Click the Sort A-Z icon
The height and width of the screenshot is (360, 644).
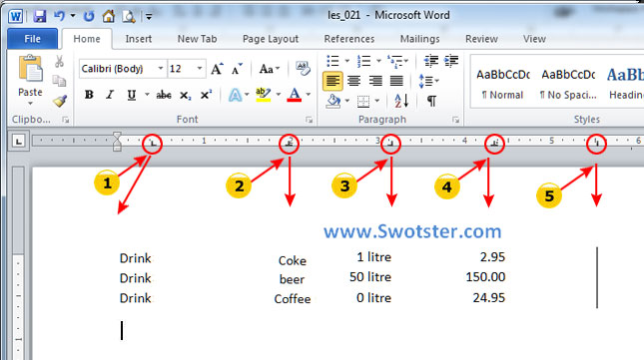pyautogui.click(x=401, y=101)
